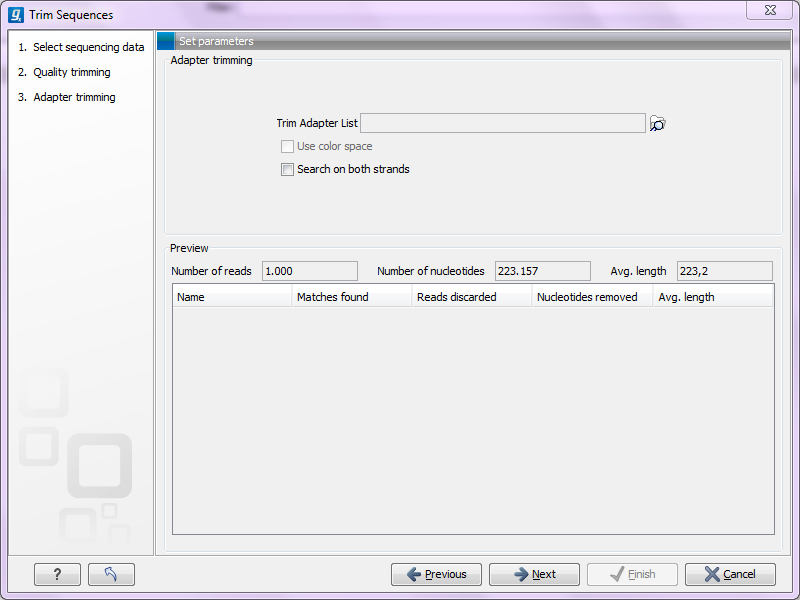Click the reset undo arrow button
Screen dimensions: 800x600
click(111, 574)
